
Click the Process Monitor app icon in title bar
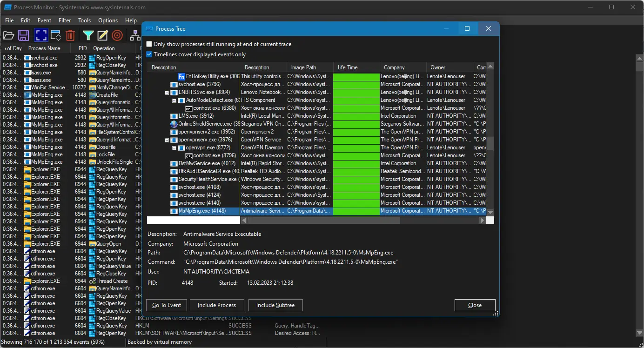coord(7,7)
